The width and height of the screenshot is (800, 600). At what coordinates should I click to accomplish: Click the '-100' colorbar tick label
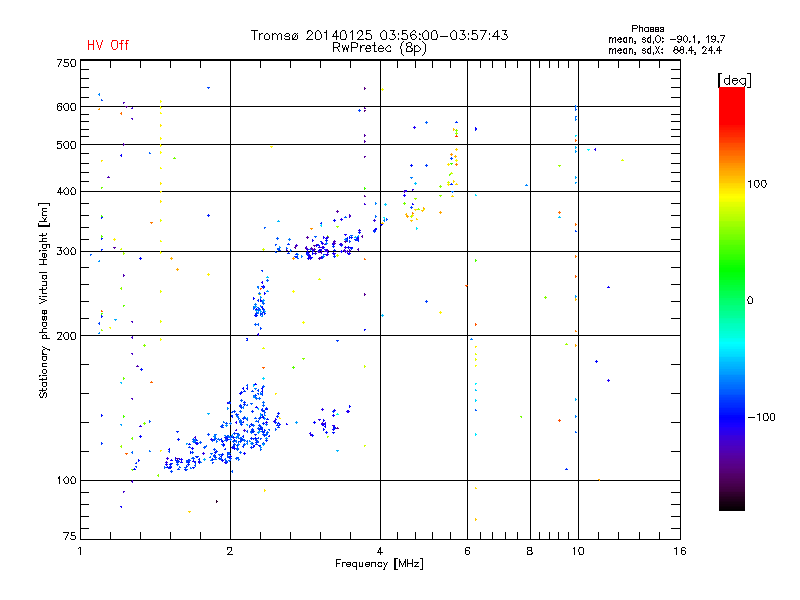coord(761,417)
